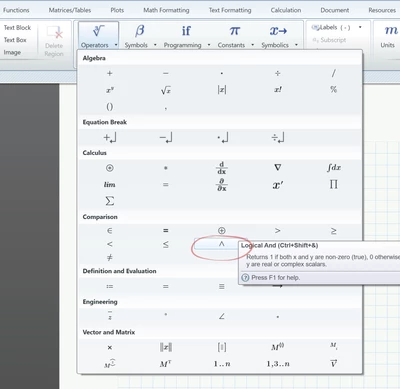
Task: Switch to the Math Formatting tab
Action: point(166,10)
